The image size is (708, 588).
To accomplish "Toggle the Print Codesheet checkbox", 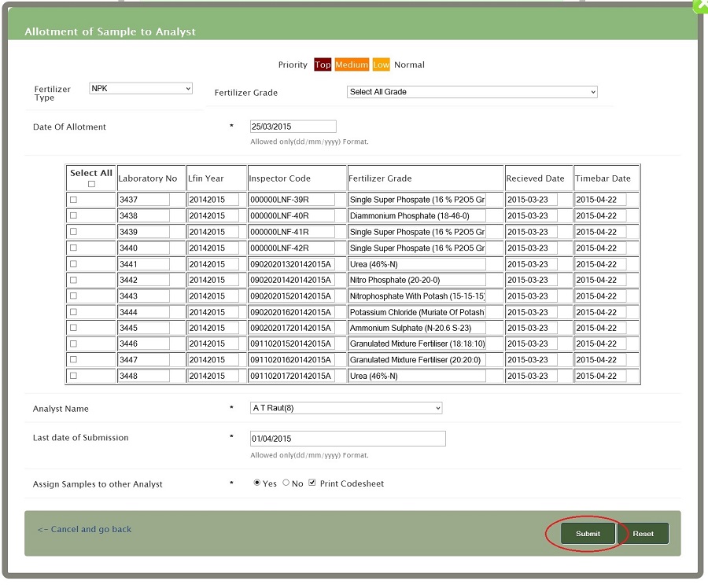I will [312, 483].
